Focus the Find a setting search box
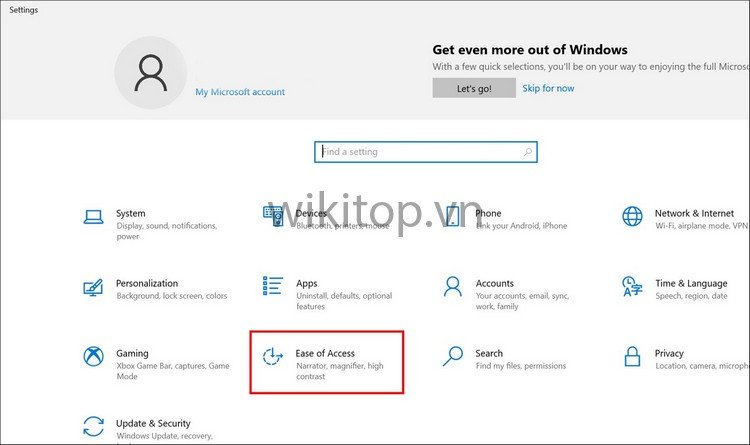Image resolution: width=750 pixels, height=445 pixels. pos(420,152)
